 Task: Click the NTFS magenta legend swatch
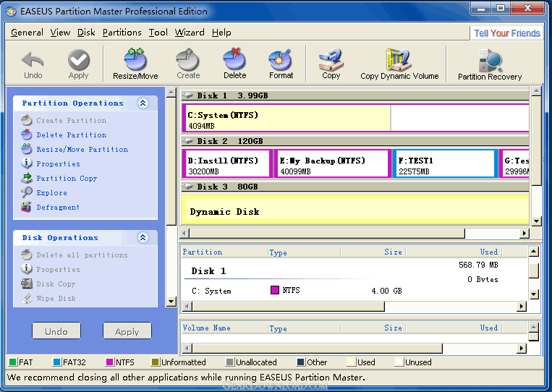[110, 362]
